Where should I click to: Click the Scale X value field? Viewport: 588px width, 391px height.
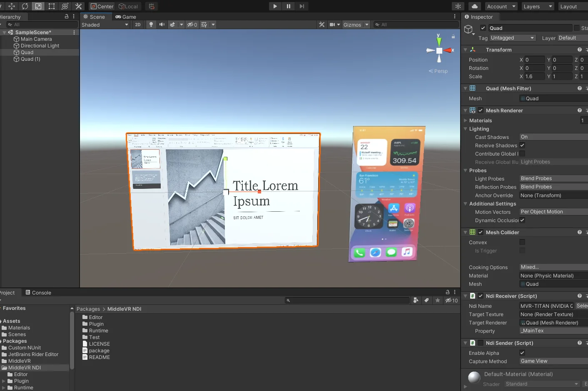point(534,77)
